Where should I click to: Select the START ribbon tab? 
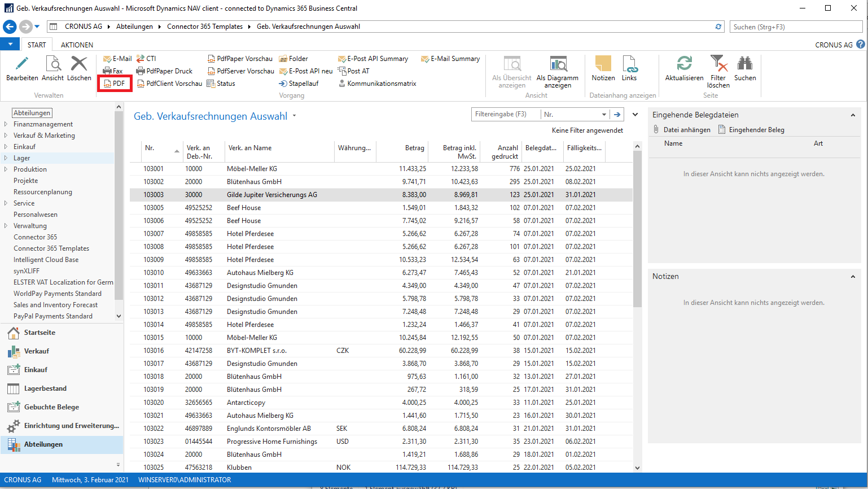(37, 45)
